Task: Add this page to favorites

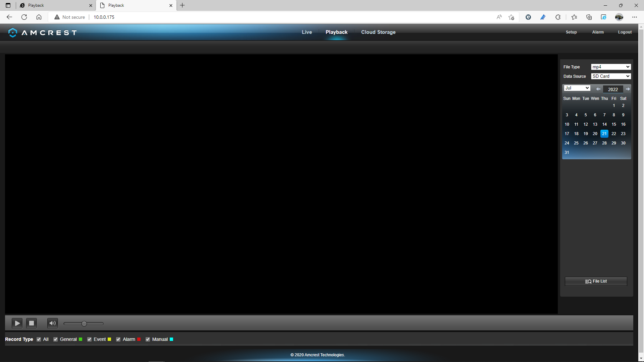Action: [x=511, y=17]
